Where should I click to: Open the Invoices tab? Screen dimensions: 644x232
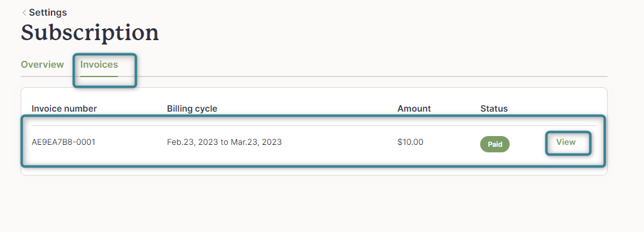pos(99,65)
